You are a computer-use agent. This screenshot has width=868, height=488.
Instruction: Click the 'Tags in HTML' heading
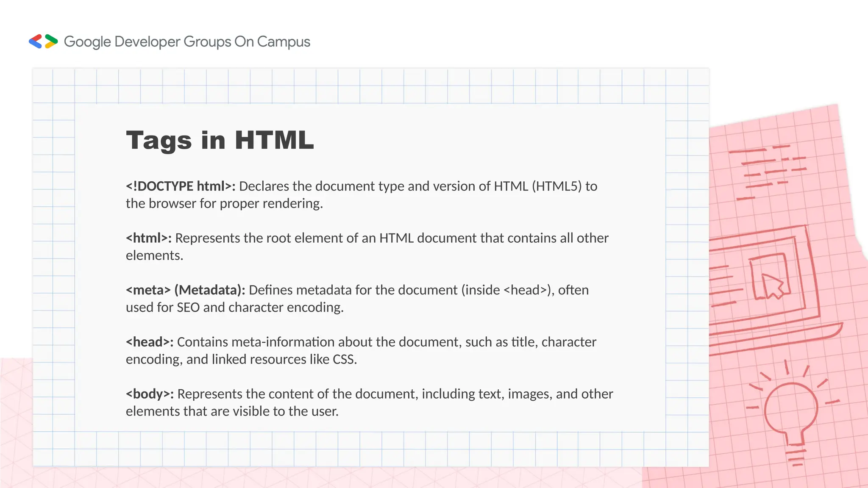pyautogui.click(x=220, y=140)
